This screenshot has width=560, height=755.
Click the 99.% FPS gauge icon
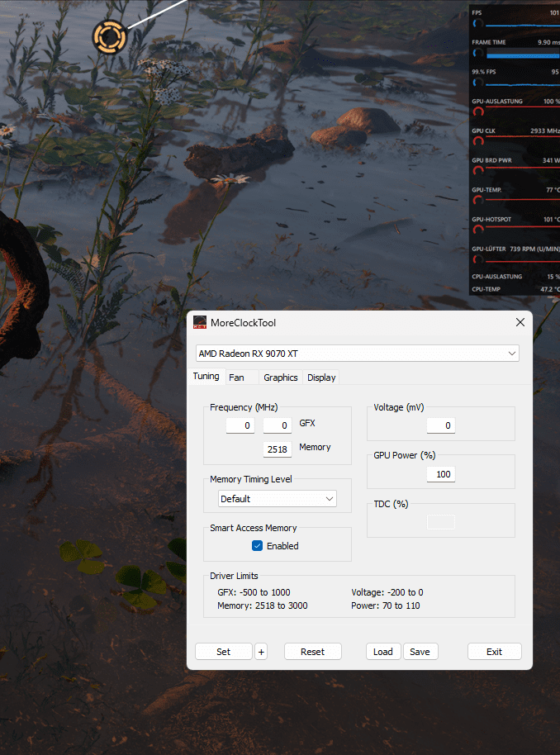coord(478,83)
